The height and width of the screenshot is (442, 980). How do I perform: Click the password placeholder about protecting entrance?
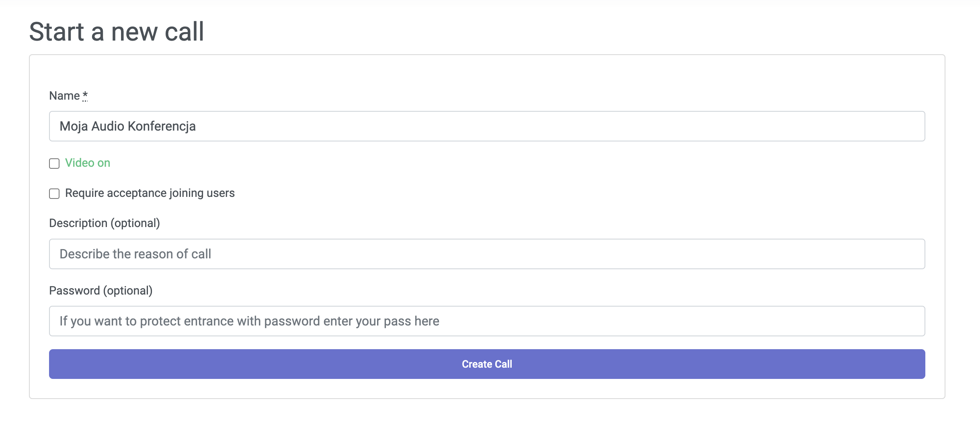click(x=249, y=321)
